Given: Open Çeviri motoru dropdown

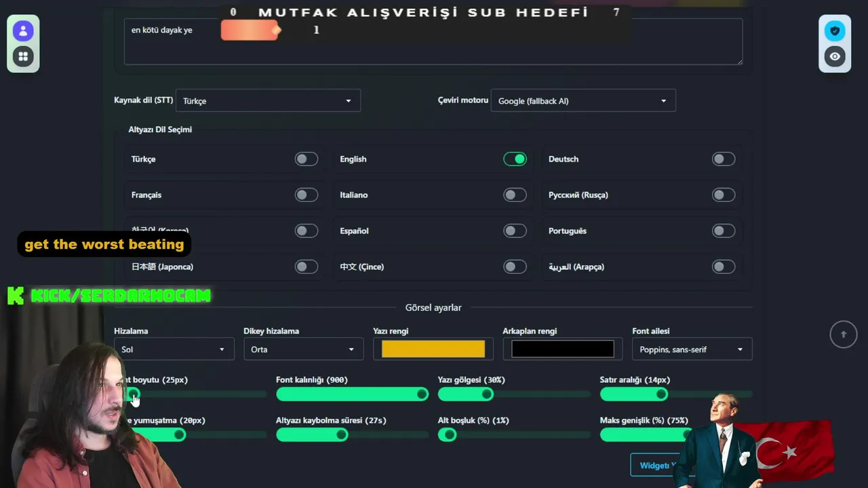Looking at the screenshot, I should pyautogui.click(x=583, y=100).
